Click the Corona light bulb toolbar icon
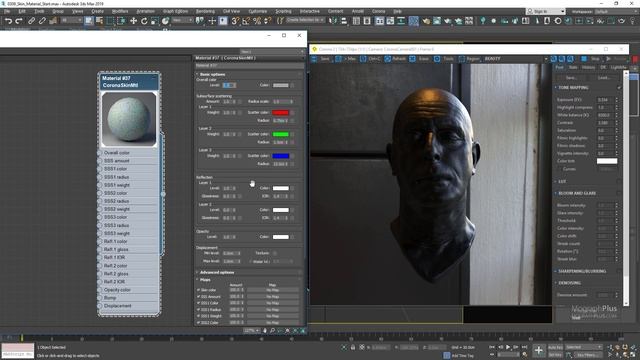Image resolution: width=640 pixels, height=360 pixels. (x=483, y=21)
